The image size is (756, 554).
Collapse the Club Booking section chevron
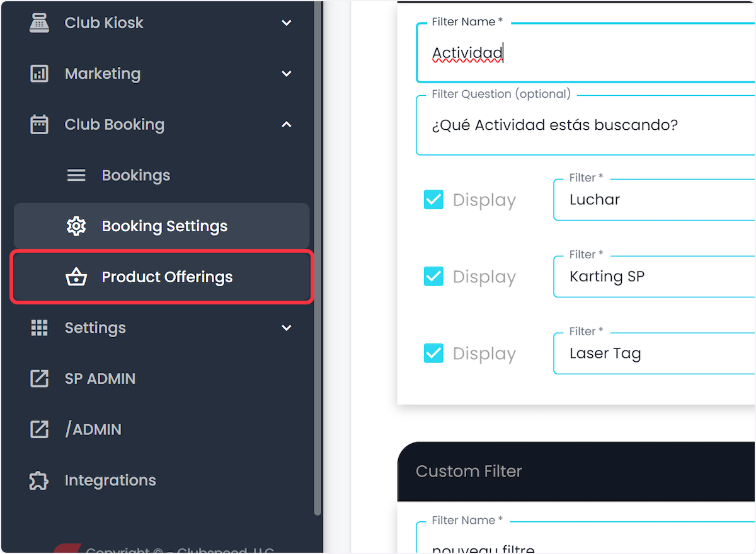click(287, 125)
